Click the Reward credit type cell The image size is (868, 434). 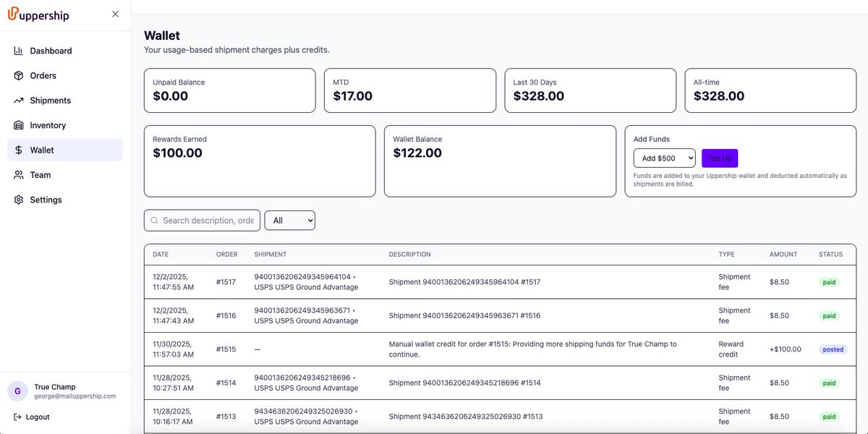coord(731,349)
